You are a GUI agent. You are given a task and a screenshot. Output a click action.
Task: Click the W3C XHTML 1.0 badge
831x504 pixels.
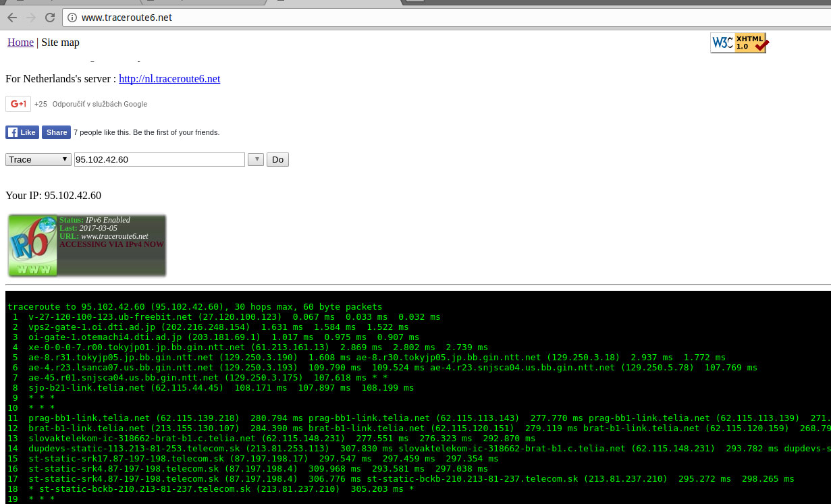739,43
